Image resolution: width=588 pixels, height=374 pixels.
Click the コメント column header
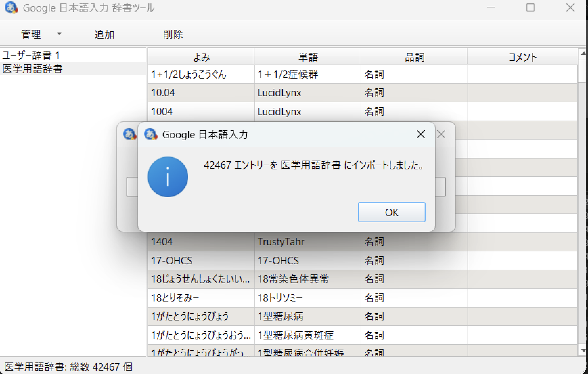[522, 57]
